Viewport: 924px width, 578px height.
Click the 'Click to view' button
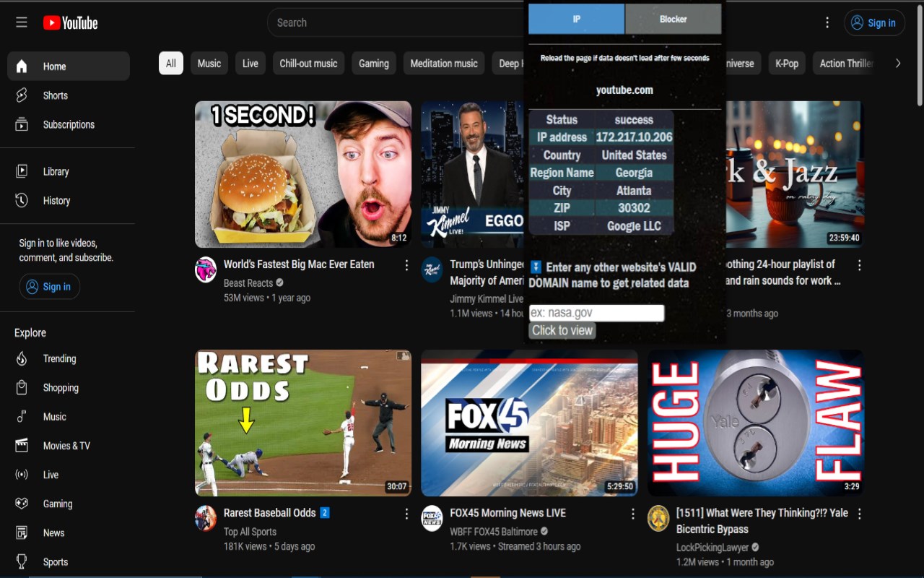562,330
